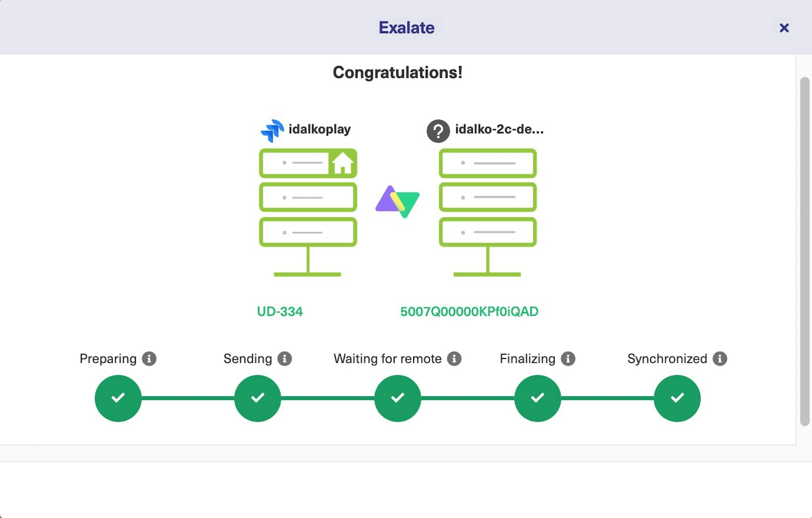812x518 pixels.
Task: Open the Finalizing stage info icon
Action: (567, 358)
